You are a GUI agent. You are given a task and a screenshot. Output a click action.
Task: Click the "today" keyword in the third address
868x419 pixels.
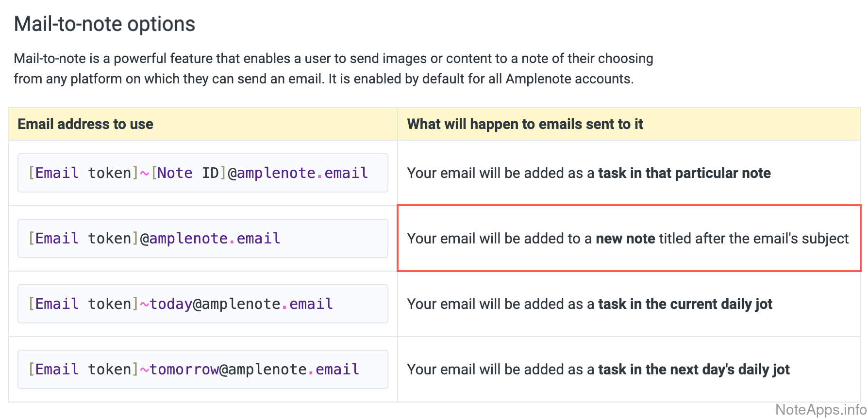171,304
